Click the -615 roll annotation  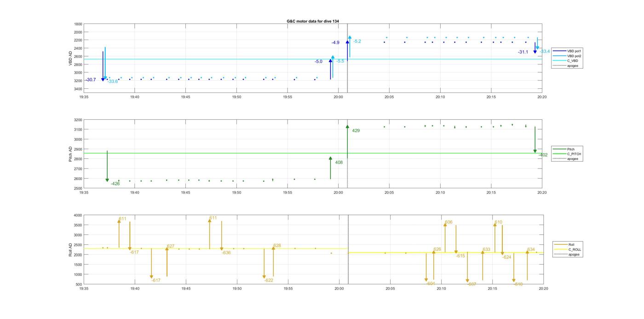[460, 256]
